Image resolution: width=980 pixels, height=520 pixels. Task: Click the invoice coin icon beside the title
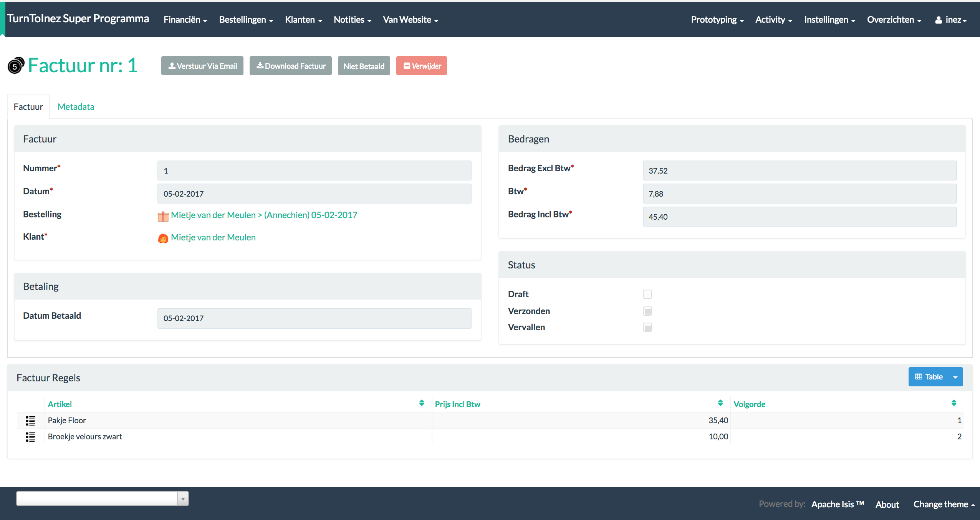tap(16, 66)
